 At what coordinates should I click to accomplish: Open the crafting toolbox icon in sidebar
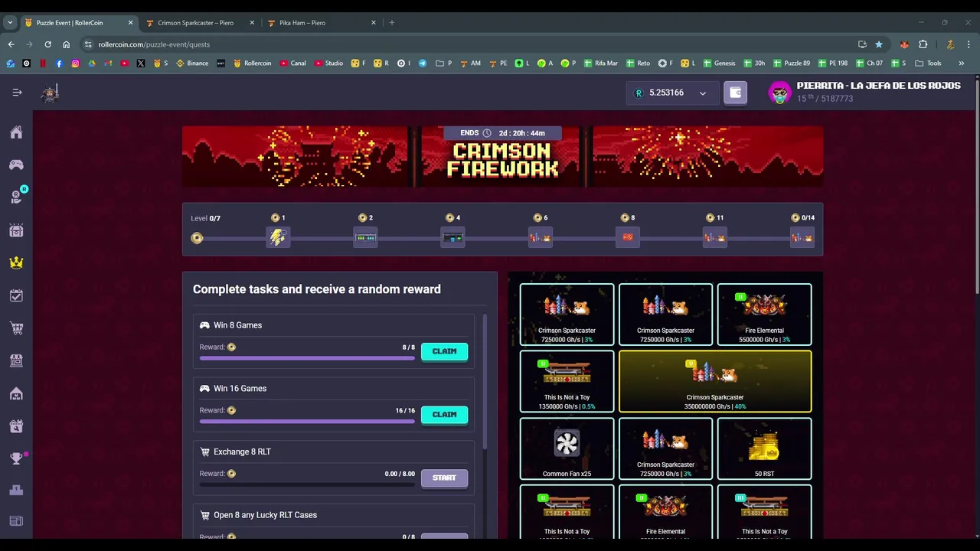16,426
